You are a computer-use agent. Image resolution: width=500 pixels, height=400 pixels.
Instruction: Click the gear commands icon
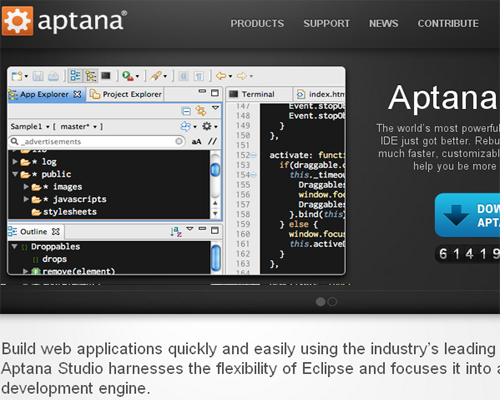point(207,126)
